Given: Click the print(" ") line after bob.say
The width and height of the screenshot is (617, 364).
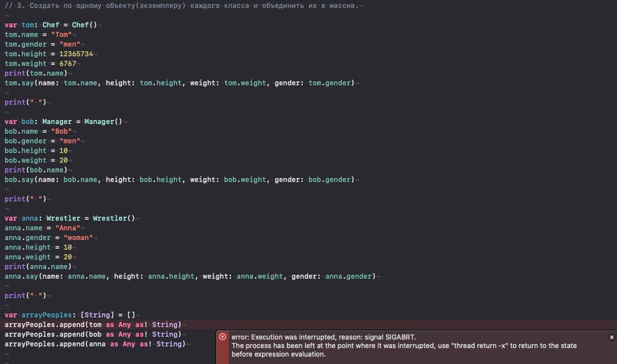Looking at the screenshot, I should click(26, 199).
